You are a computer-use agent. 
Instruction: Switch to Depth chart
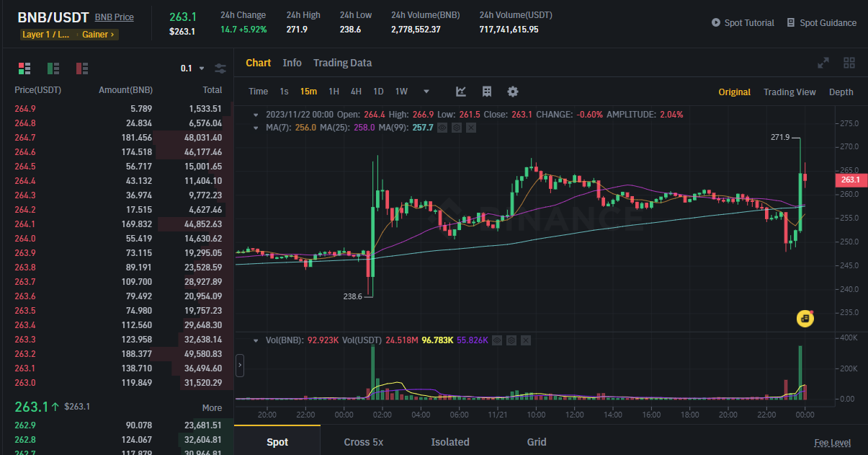(x=841, y=92)
